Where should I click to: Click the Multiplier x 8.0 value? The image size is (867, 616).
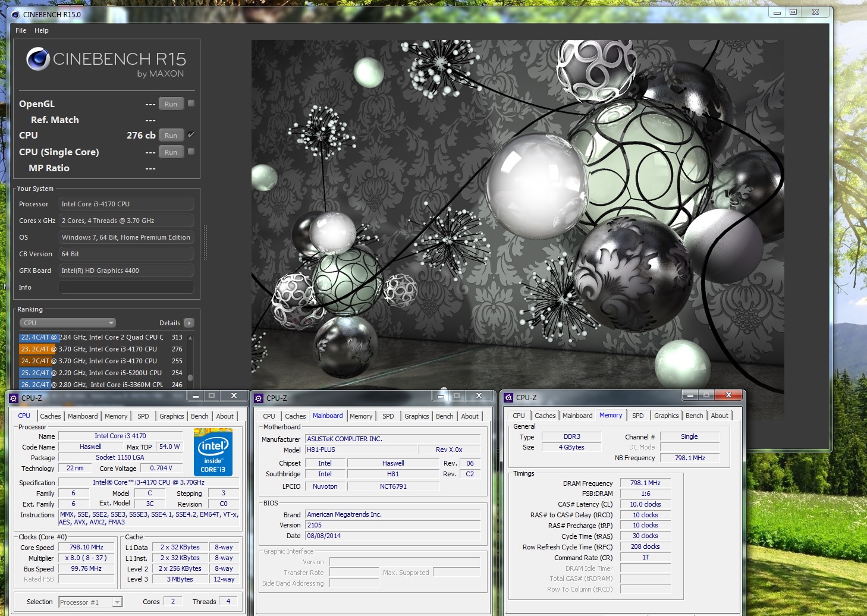86,558
